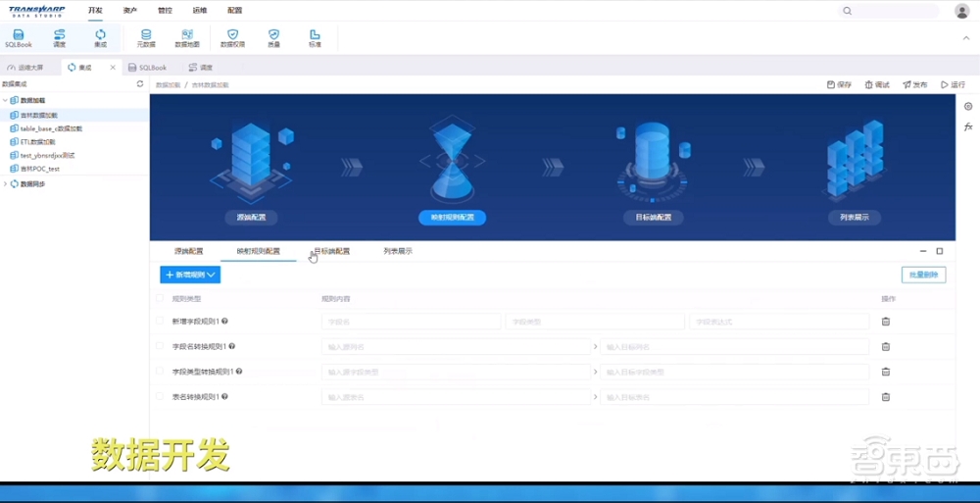
Task: Check the 表名转换规则1 row checkbox
Action: click(160, 396)
